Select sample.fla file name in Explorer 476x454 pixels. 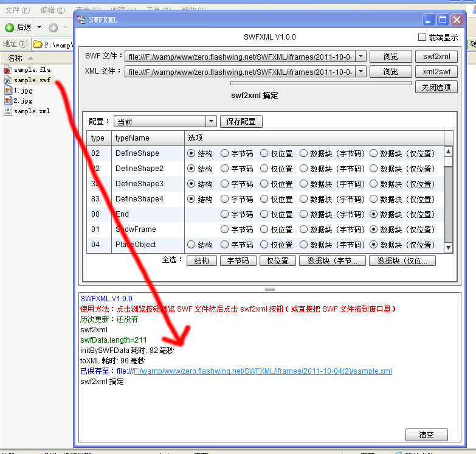[x=32, y=70]
